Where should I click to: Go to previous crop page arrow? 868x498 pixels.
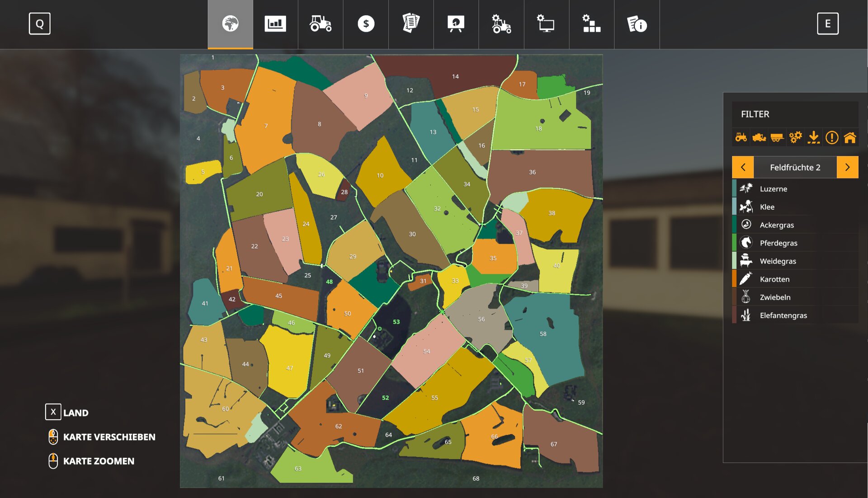(743, 167)
